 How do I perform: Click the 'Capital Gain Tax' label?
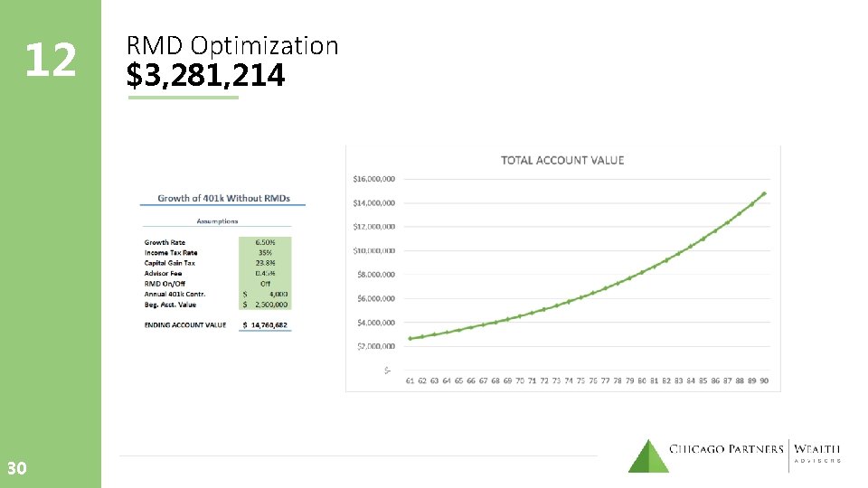click(x=169, y=263)
